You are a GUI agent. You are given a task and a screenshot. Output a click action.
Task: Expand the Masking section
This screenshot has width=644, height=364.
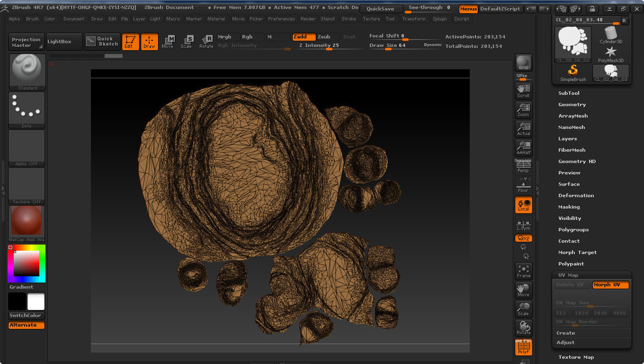click(x=569, y=207)
